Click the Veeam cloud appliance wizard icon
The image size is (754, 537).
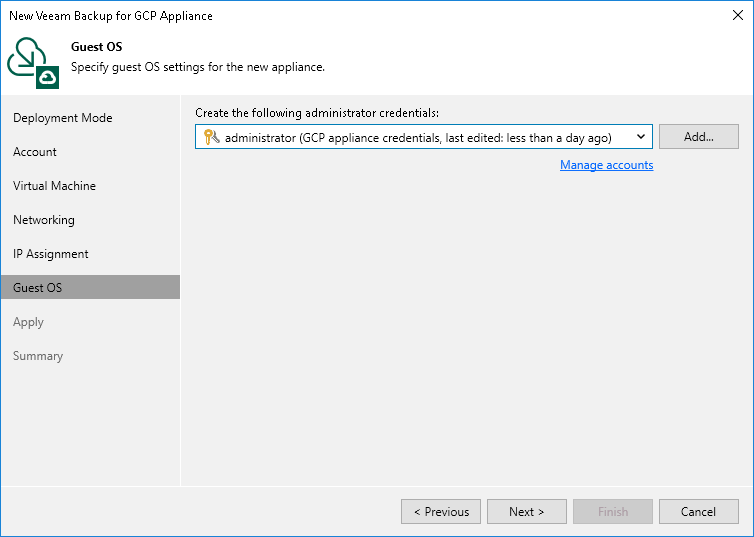coord(33,63)
